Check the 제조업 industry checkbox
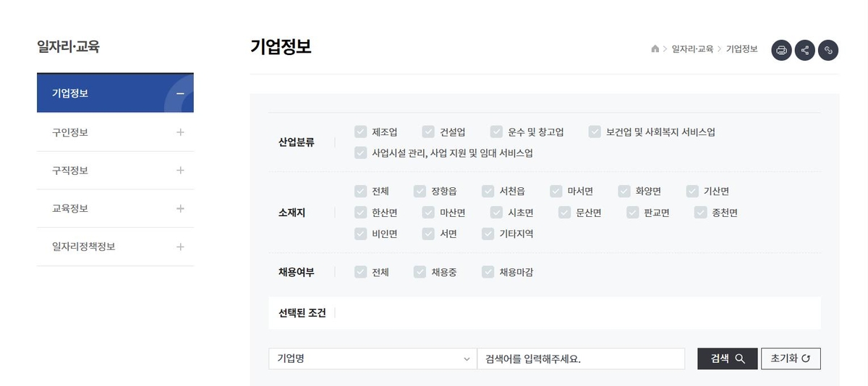This screenshot has width=868, height=386. 360,132
